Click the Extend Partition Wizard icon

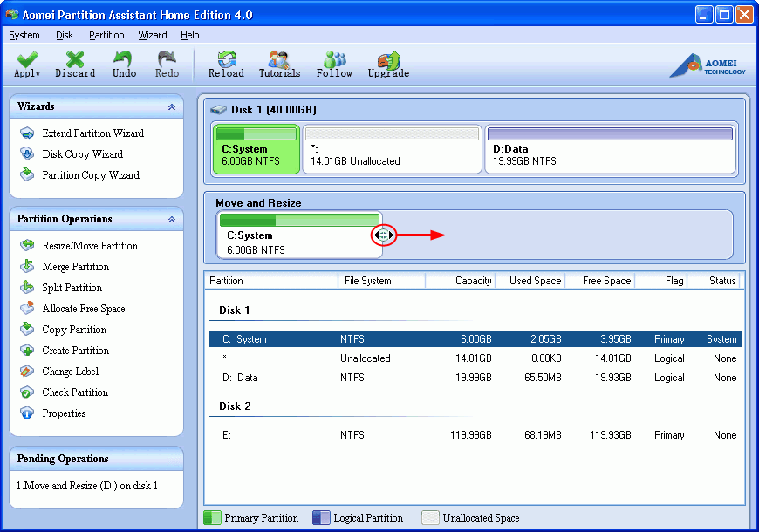(27, 133)
